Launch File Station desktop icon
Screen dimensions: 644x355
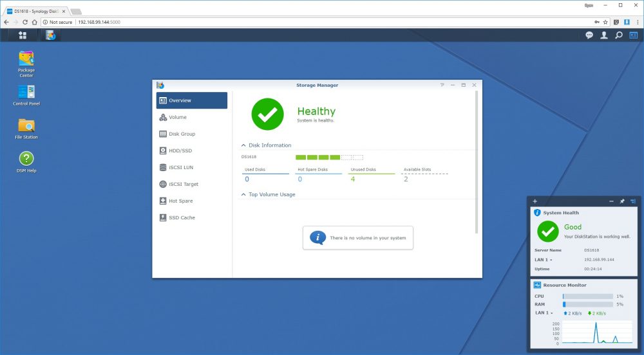[x=26, y=129]
